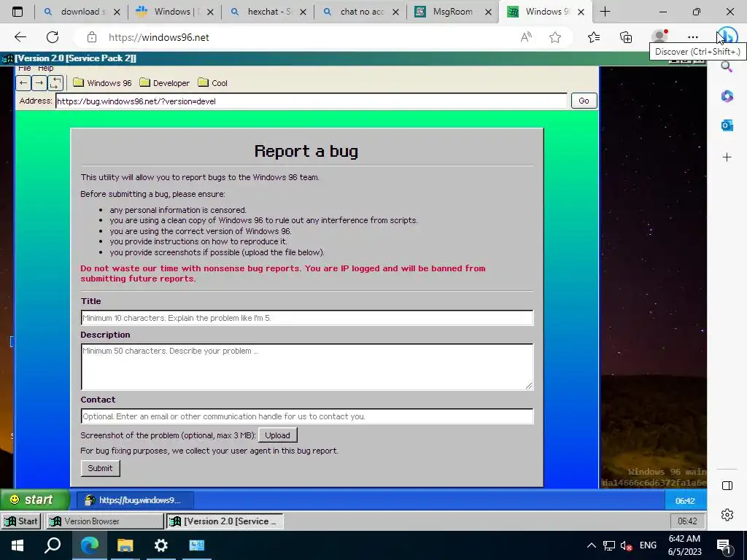
Task: Open Edge tab actions menu icon
Action: point(18,12)
